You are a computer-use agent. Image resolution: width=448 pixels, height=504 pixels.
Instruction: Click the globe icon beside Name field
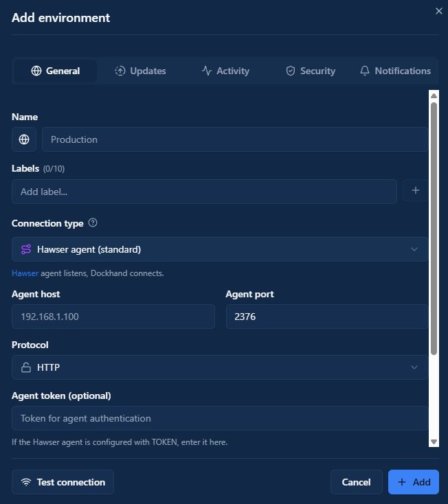click(24, 139)
